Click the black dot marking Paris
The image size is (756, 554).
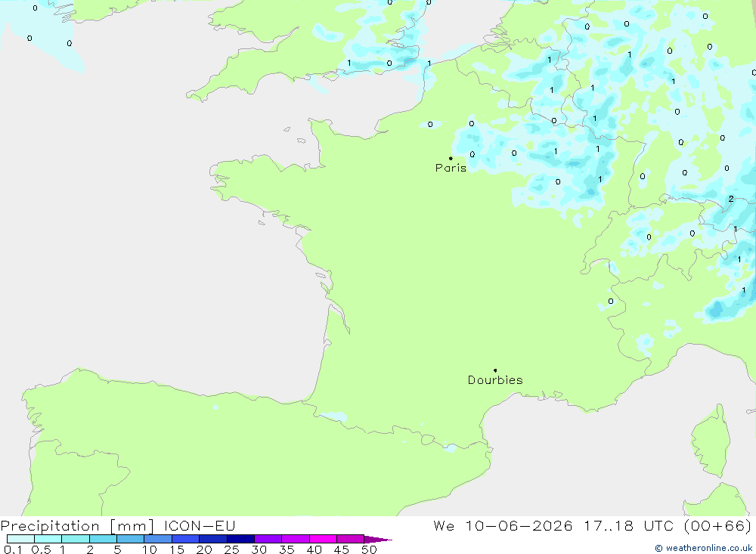[451, 158]
